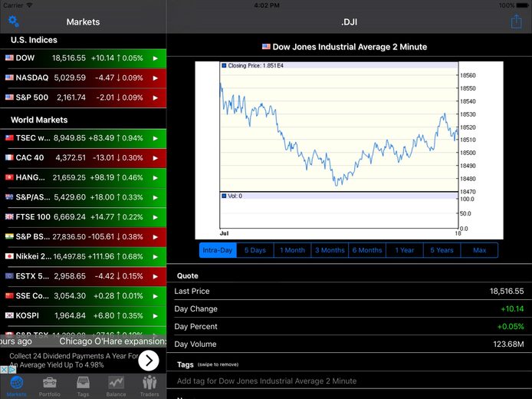The height and width of the screenshot is (399, 532).
Task: Select the S&P/AS... 5,429.60 row
Action: tap(83, 197)
